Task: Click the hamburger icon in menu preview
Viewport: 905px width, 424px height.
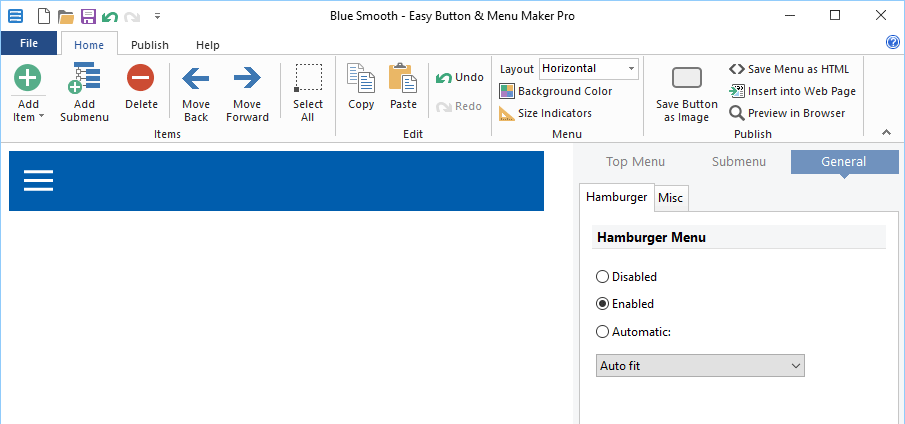Action: coord(38,180)
